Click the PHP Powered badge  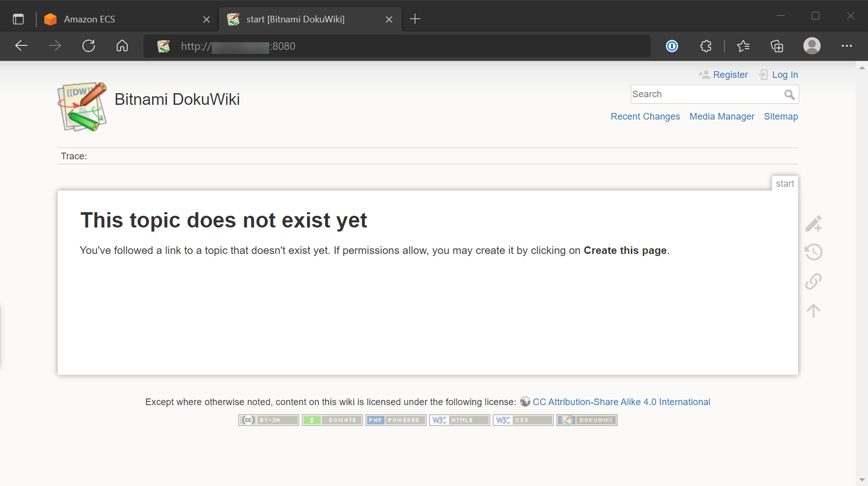click(x=396, y=420)
